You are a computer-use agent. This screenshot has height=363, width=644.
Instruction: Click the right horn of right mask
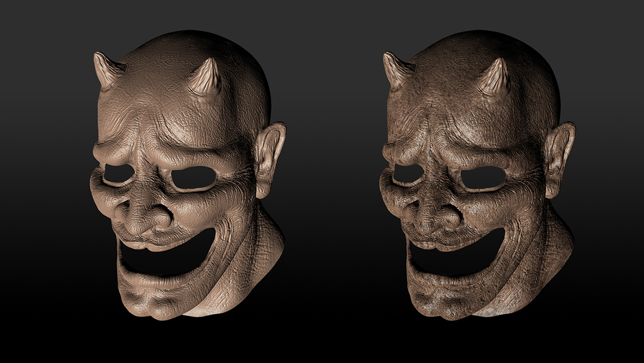[494, 79]
